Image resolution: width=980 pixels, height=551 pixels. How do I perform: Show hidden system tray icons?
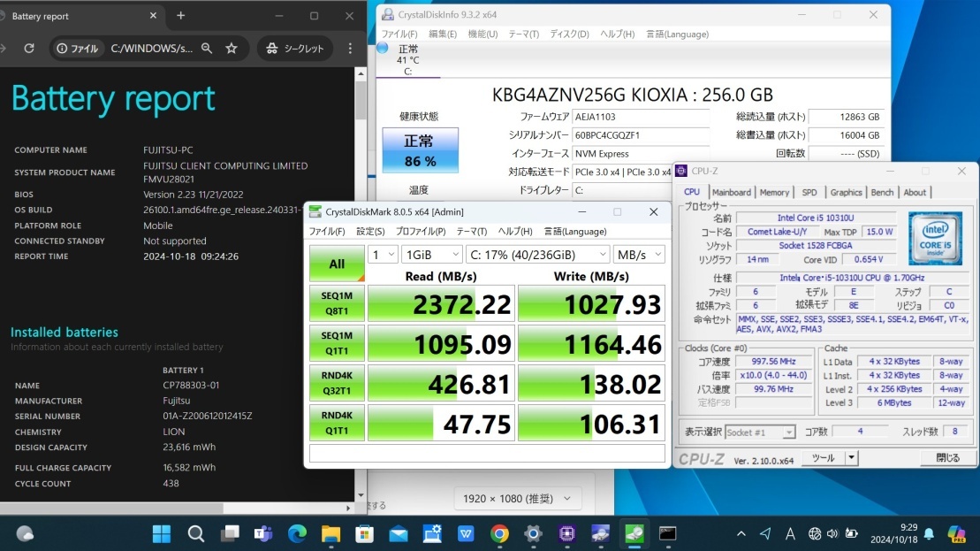tap(741, 533)
